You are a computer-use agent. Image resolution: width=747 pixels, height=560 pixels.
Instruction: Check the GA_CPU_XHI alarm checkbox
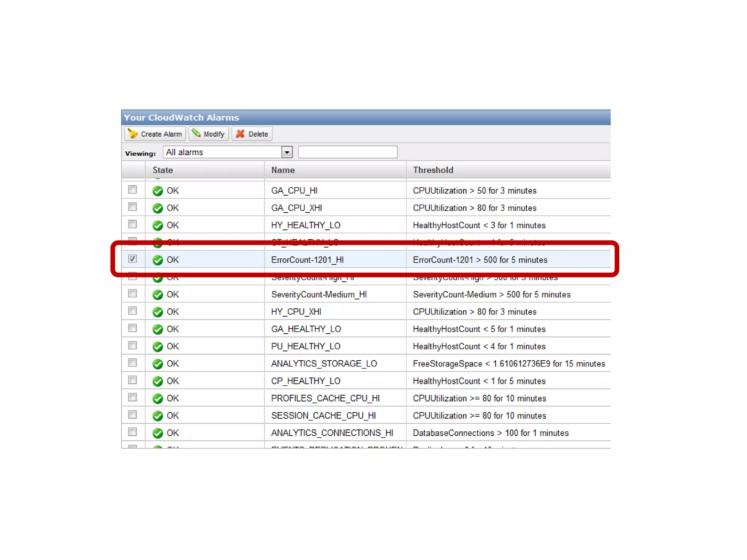pos(132,207)
